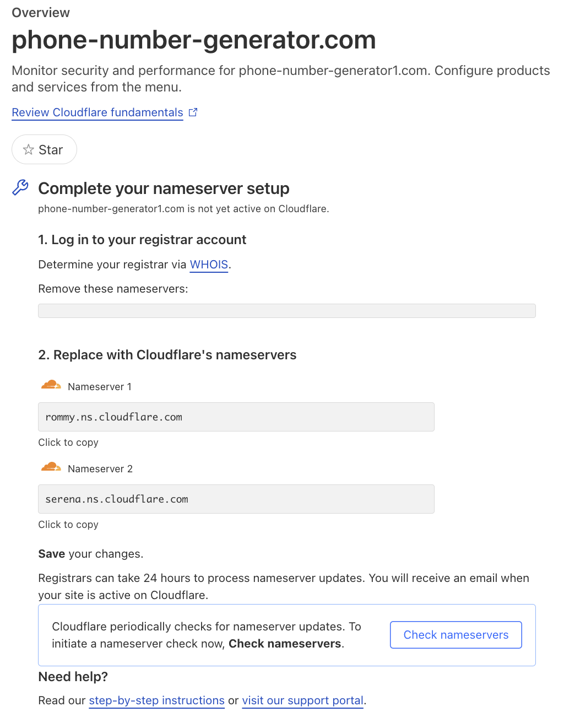Click the phone-number-generator.com page title
This screenshot has width=564, height=728.
tap(193, 40)
